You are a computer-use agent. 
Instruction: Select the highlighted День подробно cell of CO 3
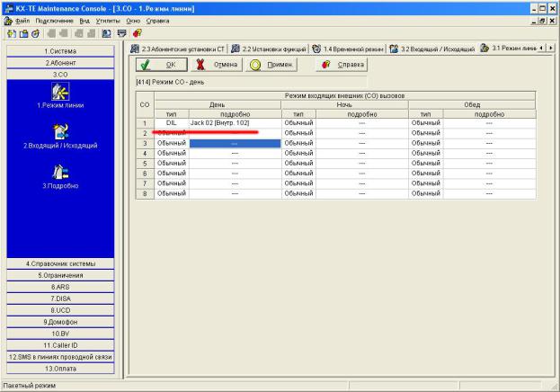coord(235,143)
